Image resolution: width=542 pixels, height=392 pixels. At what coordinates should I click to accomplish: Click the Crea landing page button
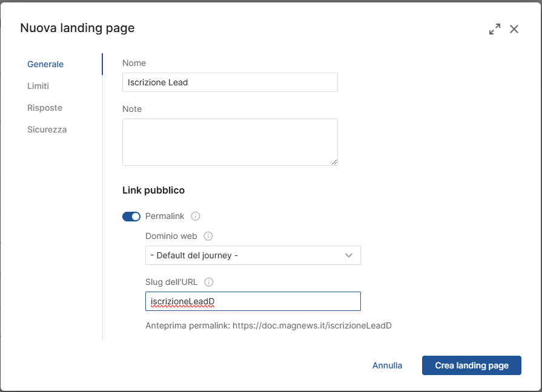[472, 365]
